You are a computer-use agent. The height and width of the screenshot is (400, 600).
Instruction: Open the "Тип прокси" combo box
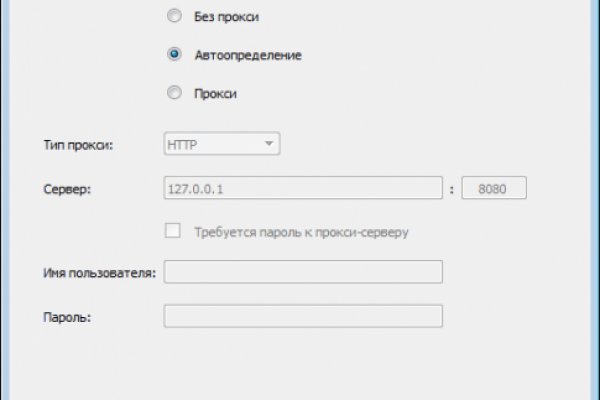point(221,146)
